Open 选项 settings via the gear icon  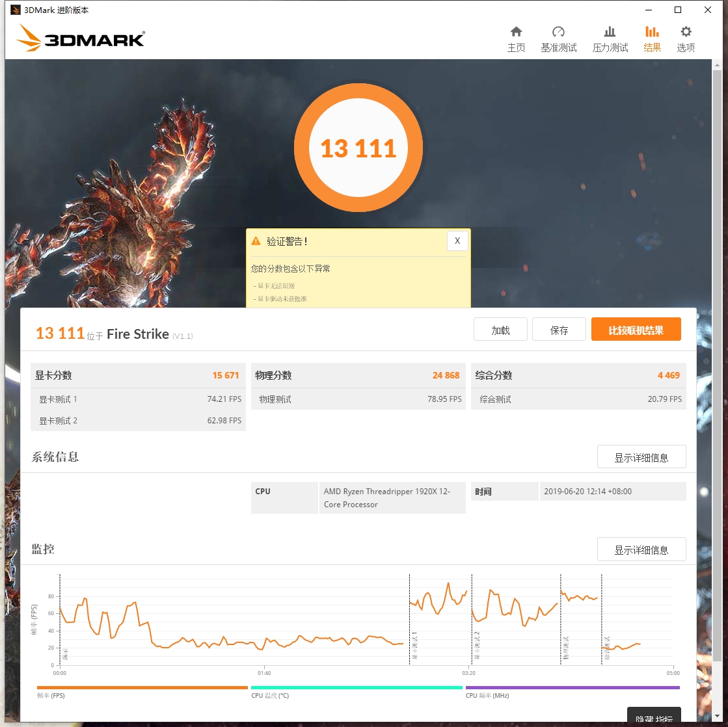pyautogui.click(x=685, y=38)
